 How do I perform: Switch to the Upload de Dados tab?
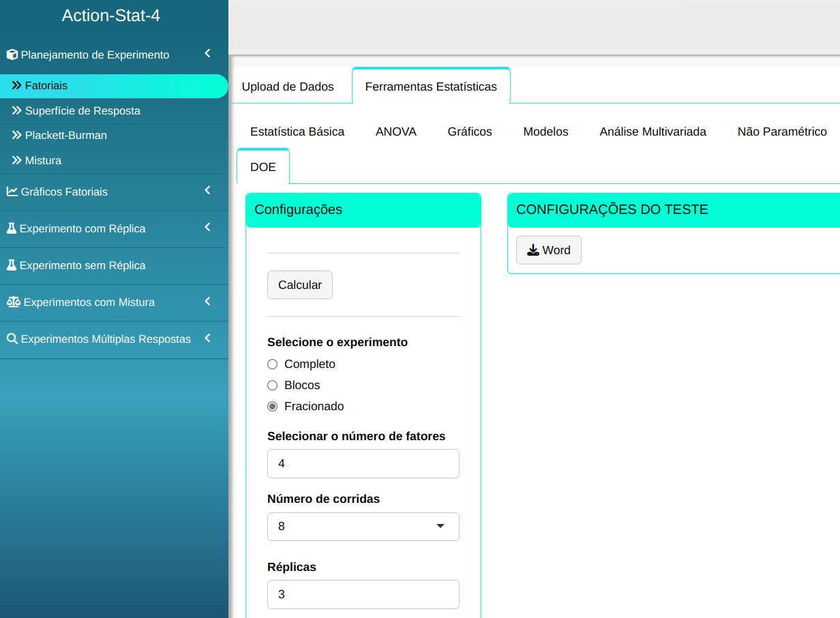tap(288, 87)
